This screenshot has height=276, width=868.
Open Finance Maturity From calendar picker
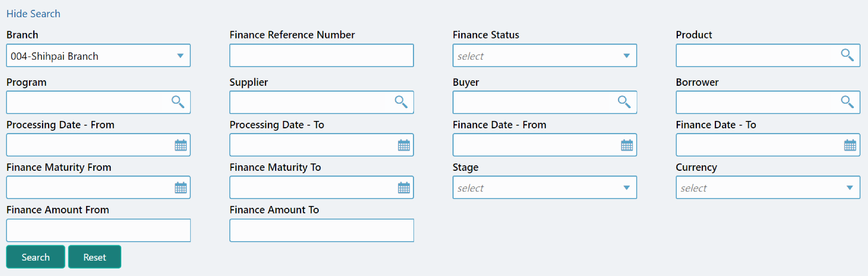[x=181, y=188]
